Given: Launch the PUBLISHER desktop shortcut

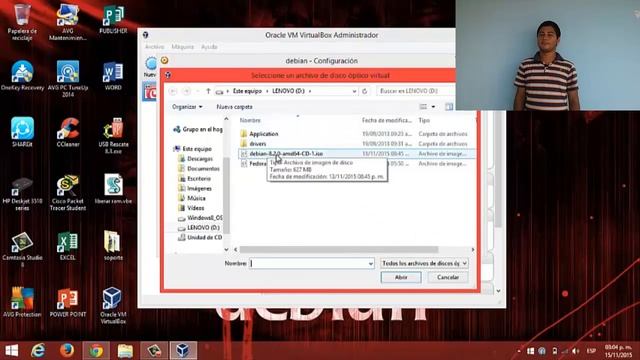Looking at the screenshot, I should pyautogui.click(x=113, y=20).
